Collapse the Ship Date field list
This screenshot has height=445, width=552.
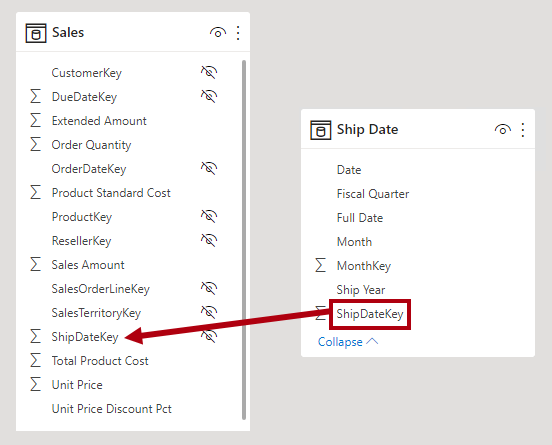click(x=348, y=342)
